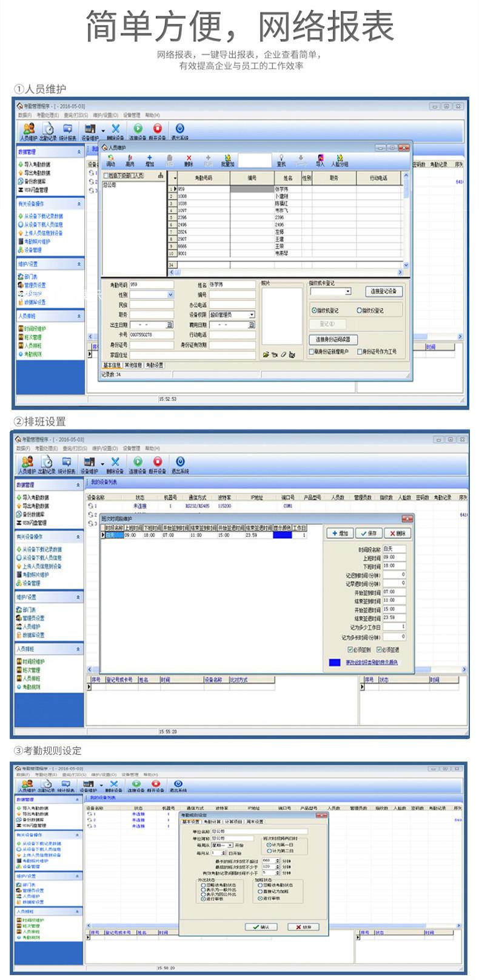This screenshot has width=479, height=980.
Task: Click 调动 icon in 人员维护 dialog toolbar
Action: point(110,158)
